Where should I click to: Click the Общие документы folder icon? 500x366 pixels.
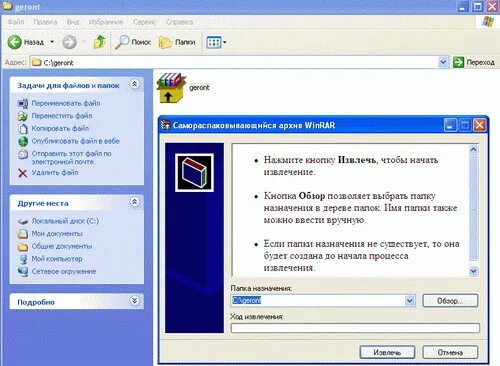(x=23, y=247)
